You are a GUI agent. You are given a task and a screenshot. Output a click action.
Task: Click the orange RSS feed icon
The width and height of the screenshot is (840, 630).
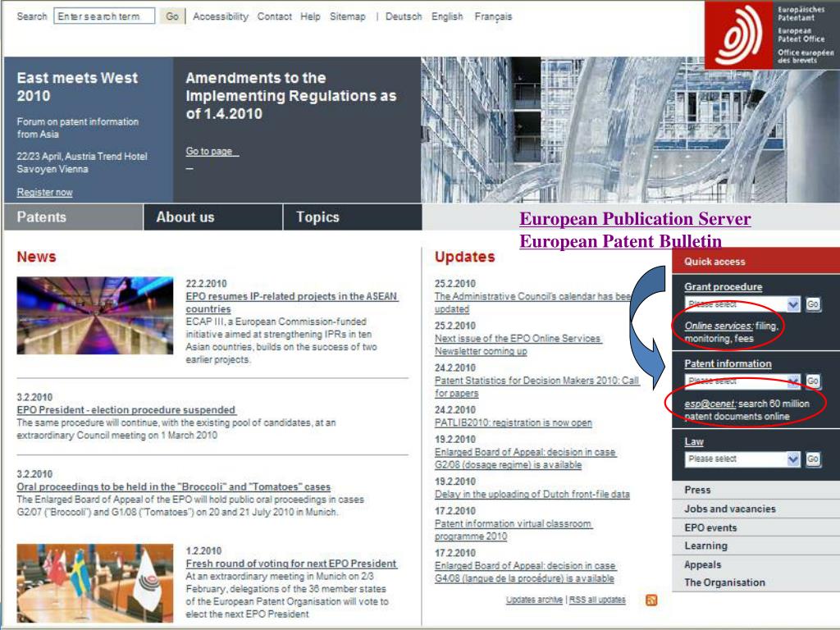coord(651,600)
